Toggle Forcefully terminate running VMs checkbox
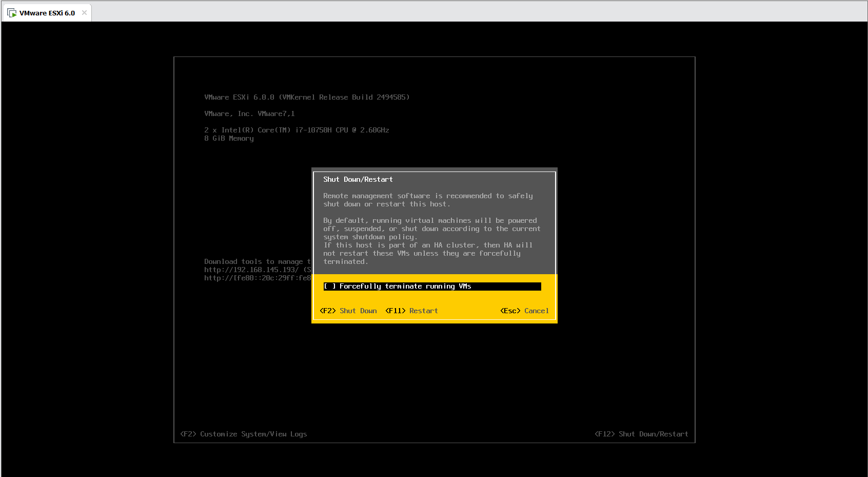The width and height of the screenshot is (868, 477). point(330,287)
